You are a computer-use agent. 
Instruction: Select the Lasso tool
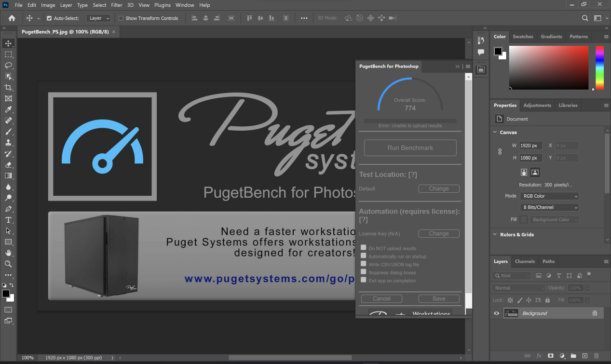coord(8,66)
